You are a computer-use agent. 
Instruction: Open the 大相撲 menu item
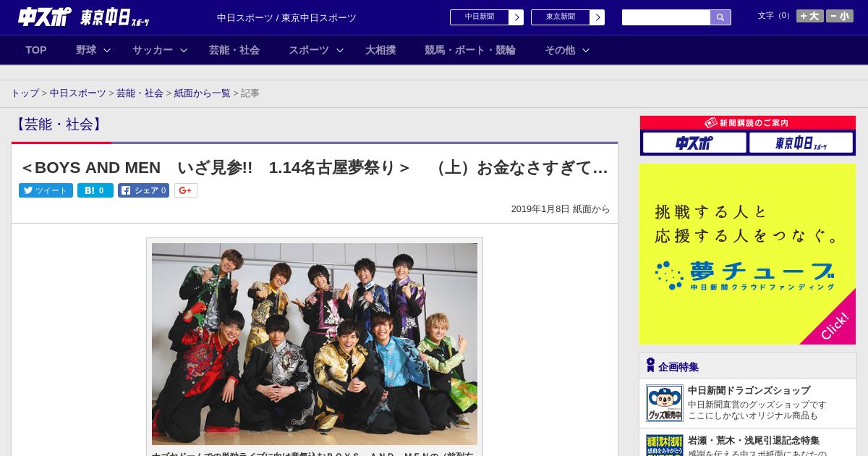tap(380, 50)
